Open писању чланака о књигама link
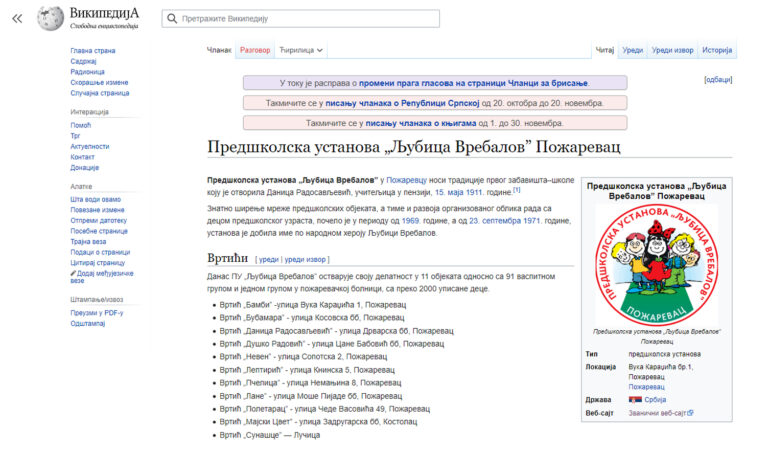The image size is (768, 452). click(x=421, y=123)
